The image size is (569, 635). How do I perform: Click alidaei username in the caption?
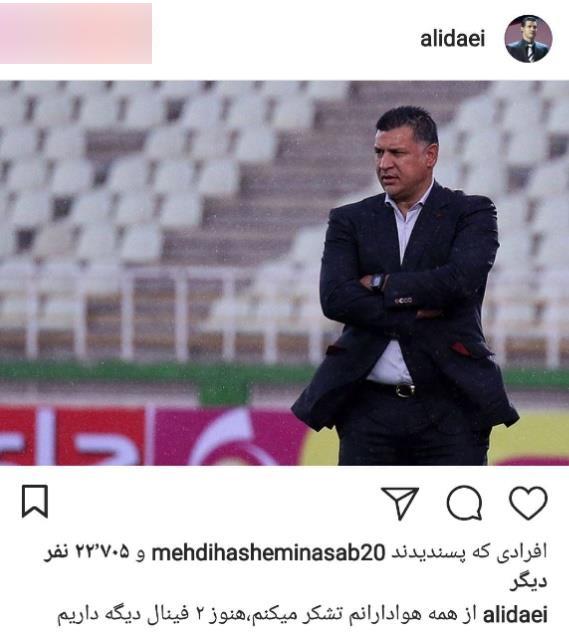(x=516, y=614)
